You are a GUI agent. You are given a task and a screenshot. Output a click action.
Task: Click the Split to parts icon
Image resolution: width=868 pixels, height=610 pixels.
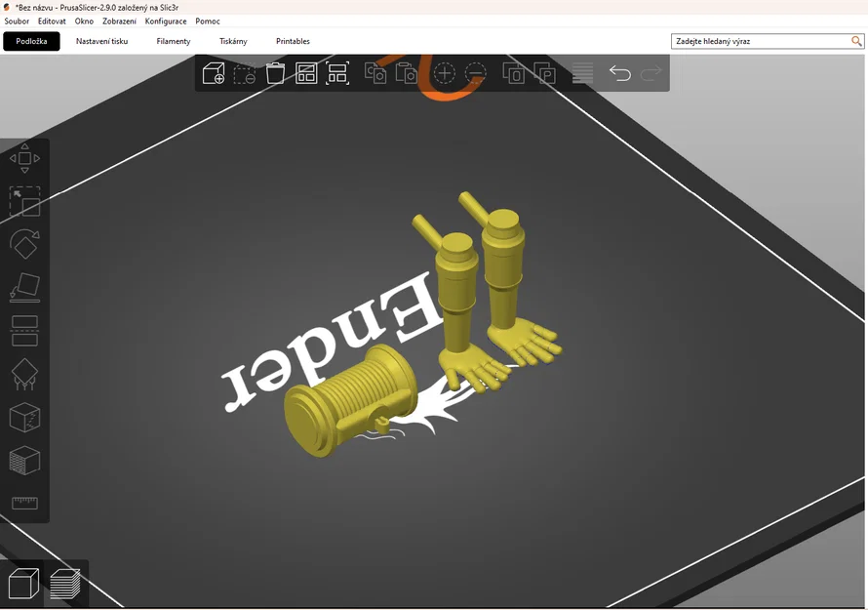(x=544, y=73)
